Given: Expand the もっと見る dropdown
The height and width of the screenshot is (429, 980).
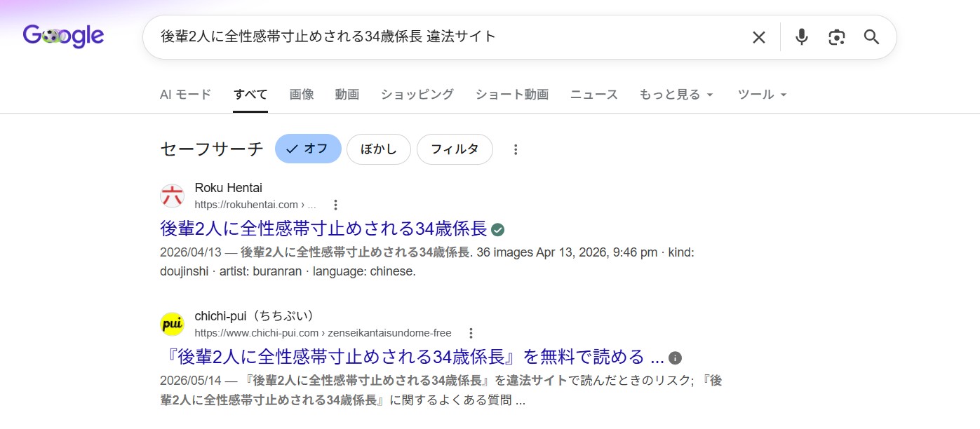Looking at the screenshot, I should coord(676,95).
